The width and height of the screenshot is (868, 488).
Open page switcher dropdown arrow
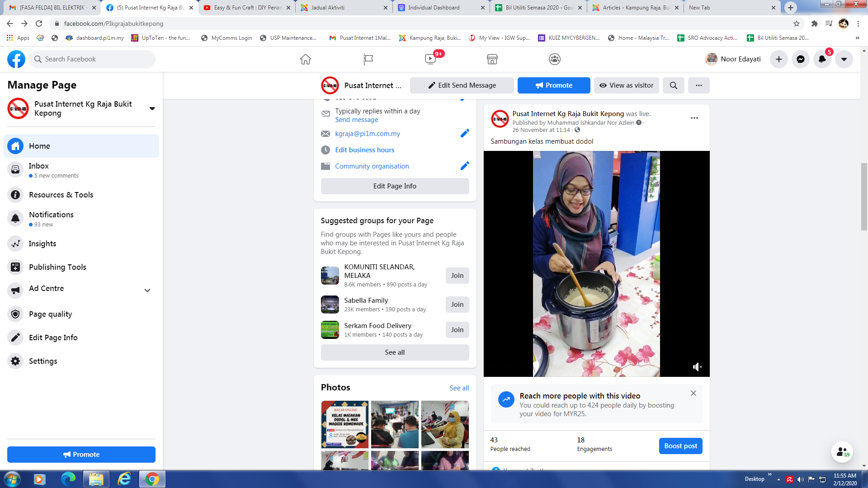[152, 108]
